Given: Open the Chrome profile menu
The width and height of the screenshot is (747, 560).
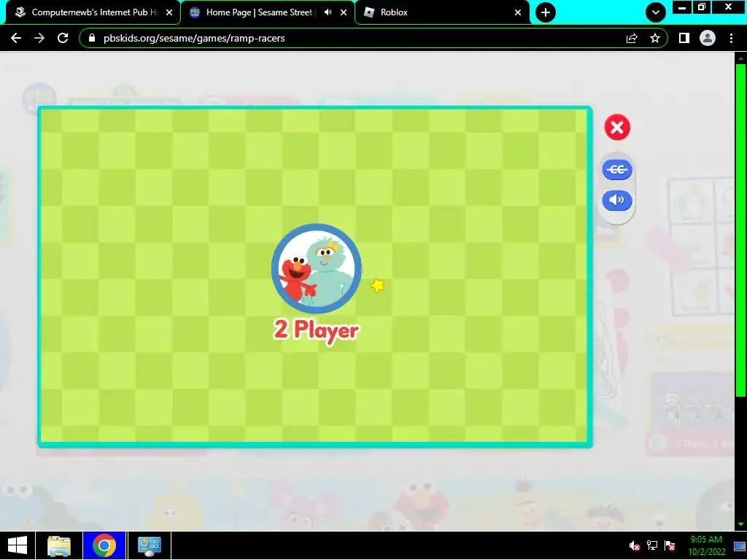Looking at the screenshot, I should tap(708, 38).
